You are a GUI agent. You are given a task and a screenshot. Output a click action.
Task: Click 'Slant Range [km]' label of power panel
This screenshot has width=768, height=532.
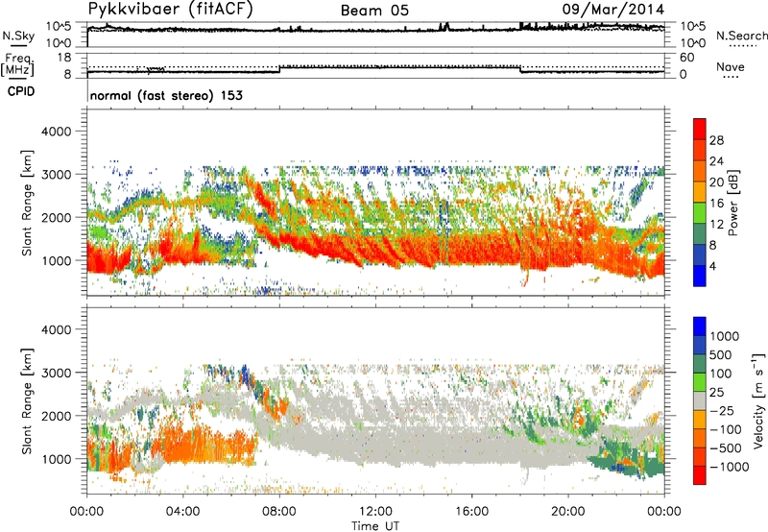click(27, 203)
